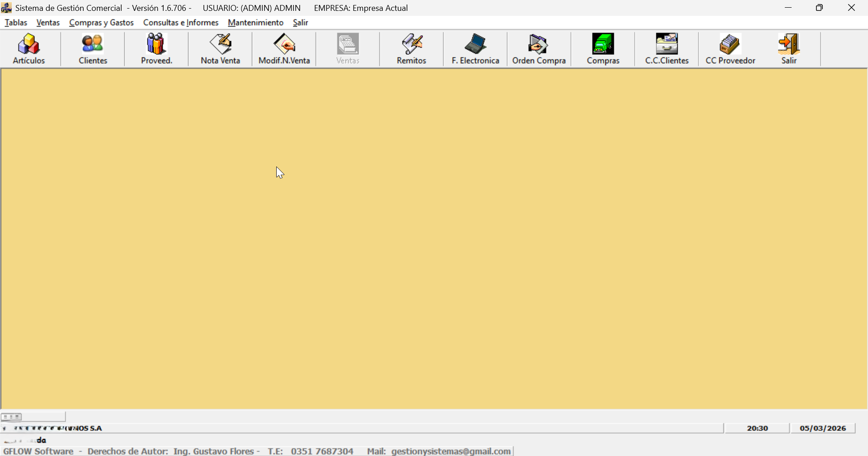Click the date field in status bar
Viewport: 868px width, 456px height.
click(822, 428)
